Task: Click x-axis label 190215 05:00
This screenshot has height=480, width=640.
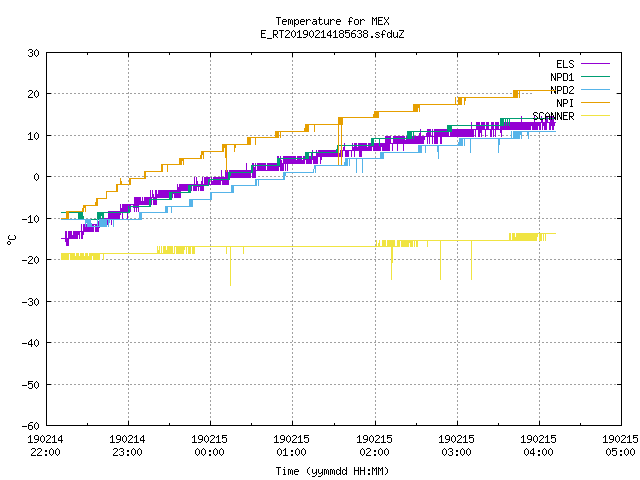Action: 620,445
